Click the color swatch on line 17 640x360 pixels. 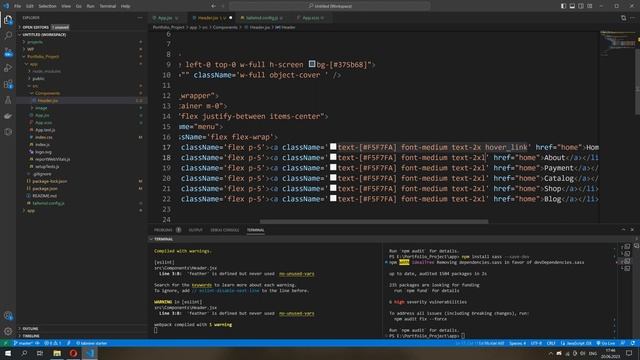[333, 147]
